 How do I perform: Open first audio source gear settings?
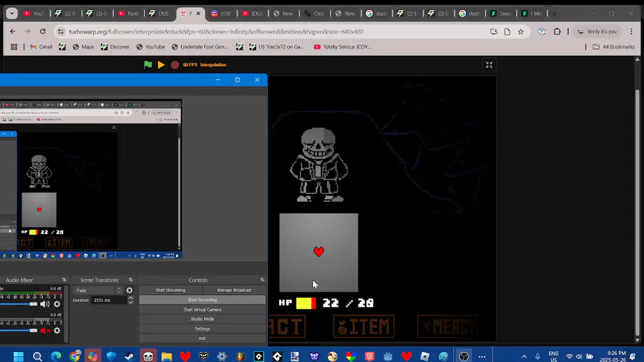pos(57,304)
